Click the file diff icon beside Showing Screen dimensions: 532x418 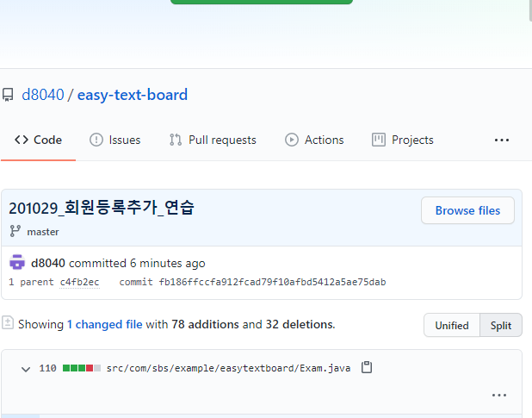tap(8, 323)
